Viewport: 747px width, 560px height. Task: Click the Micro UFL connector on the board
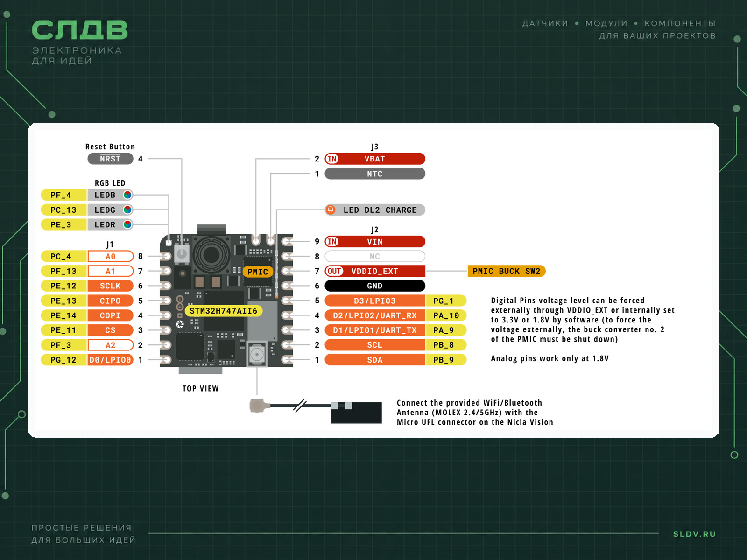257,355
